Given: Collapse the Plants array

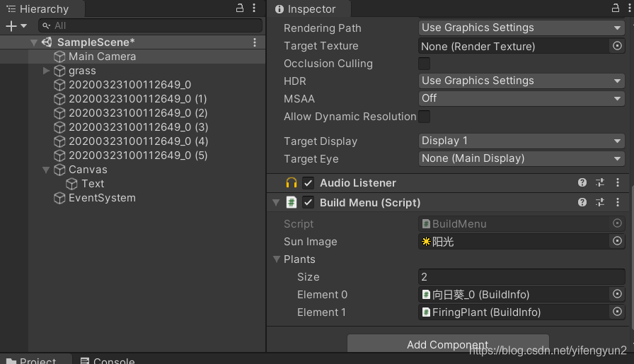Looking at the screenshot, I should 277,259.
